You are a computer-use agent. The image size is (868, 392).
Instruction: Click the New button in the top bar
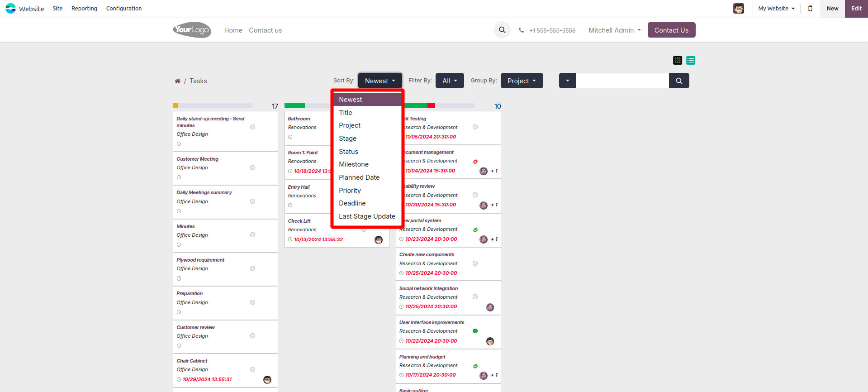pyautogui.click(x=832, y=9)
